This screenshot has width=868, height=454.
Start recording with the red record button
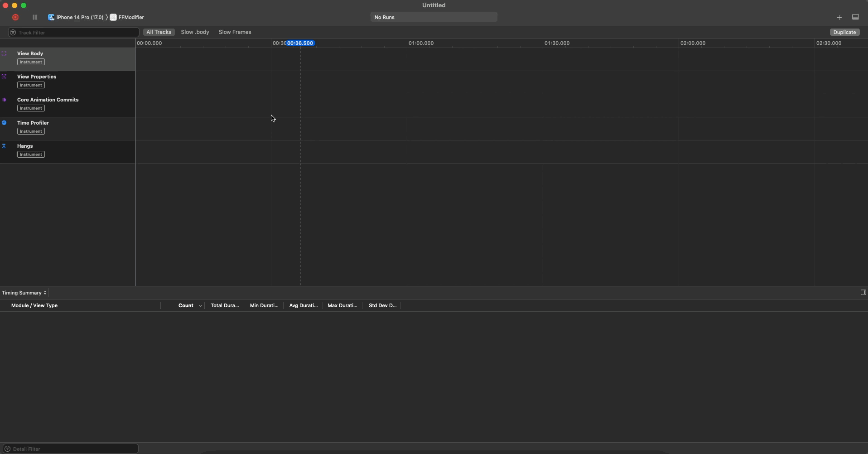click(x=15, y=17)
